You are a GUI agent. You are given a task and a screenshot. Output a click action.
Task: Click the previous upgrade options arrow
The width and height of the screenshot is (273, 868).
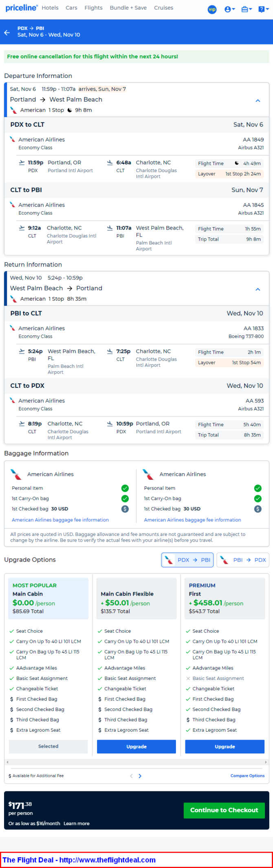(131, 776)
